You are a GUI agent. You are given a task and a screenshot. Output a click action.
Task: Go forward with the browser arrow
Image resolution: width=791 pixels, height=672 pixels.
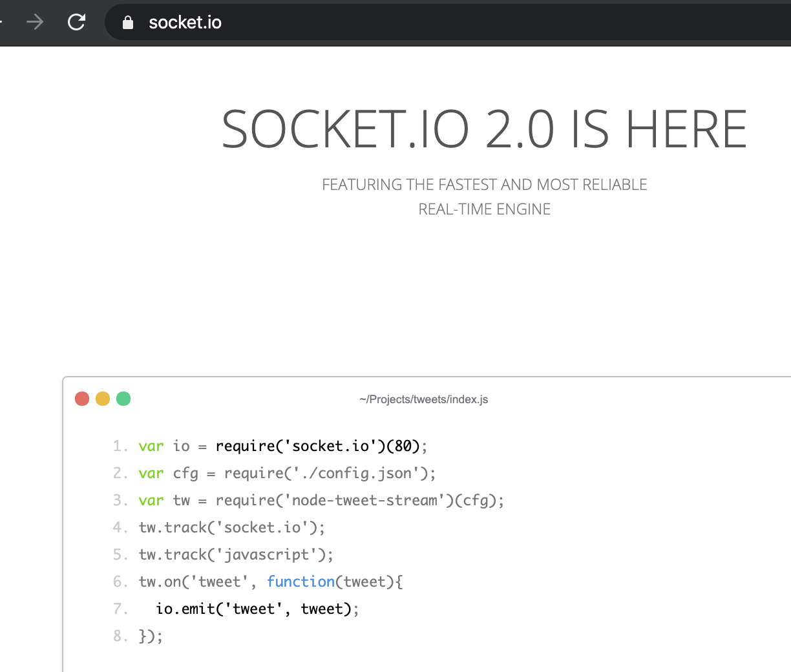35,22
